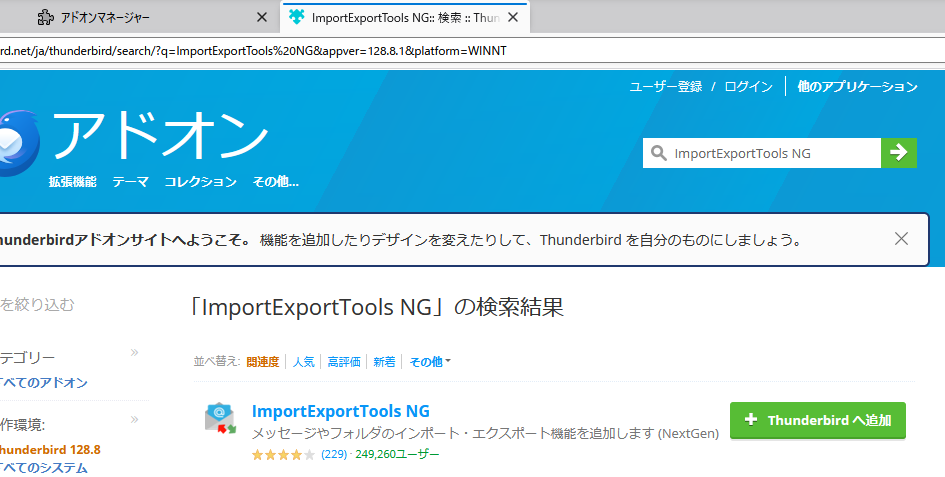Sort results by 高評価
This screenshot has width=945, height=477.
click(344, 362)
